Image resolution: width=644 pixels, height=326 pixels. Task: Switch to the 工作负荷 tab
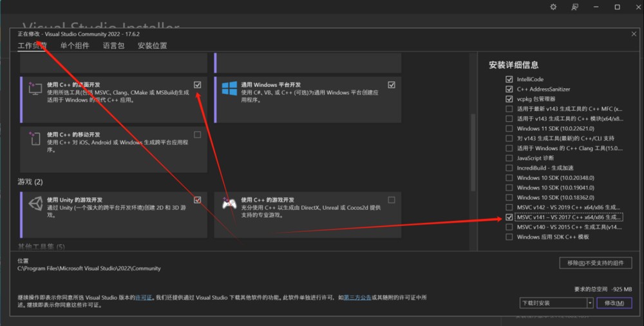[32, 46]
